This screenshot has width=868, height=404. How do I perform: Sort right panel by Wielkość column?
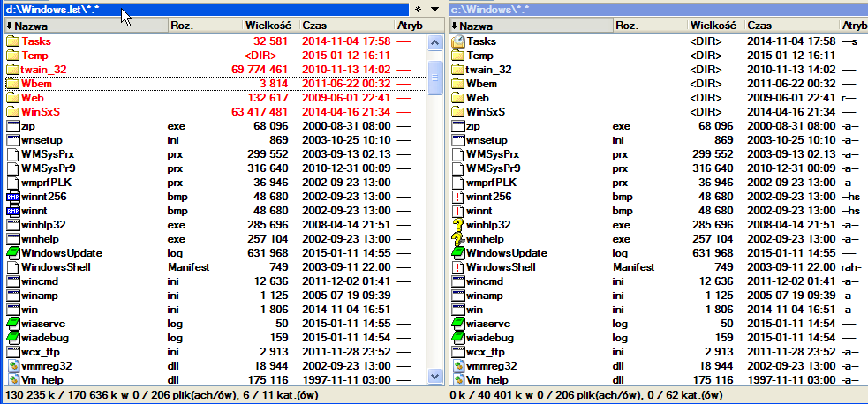click(x=716, y=26)
